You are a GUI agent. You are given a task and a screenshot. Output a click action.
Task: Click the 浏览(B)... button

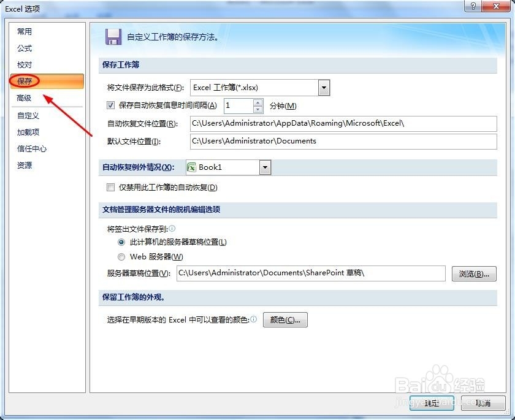point(474,274)
